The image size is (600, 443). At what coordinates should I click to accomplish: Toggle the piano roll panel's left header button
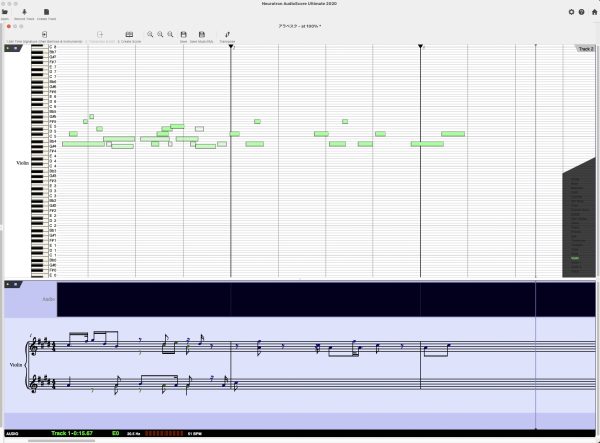point(9,48)
